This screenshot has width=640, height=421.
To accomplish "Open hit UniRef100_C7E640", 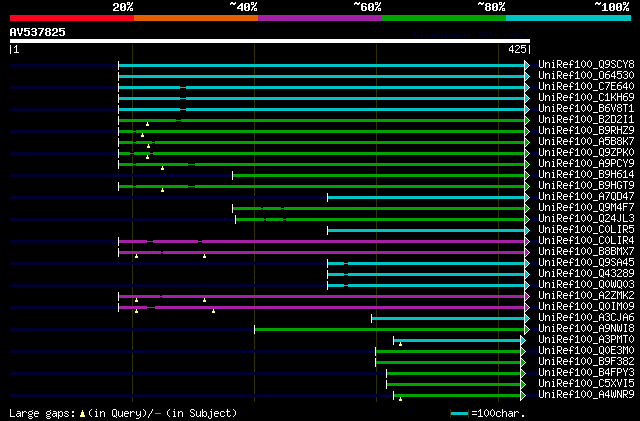I will (x=586, y=86).
